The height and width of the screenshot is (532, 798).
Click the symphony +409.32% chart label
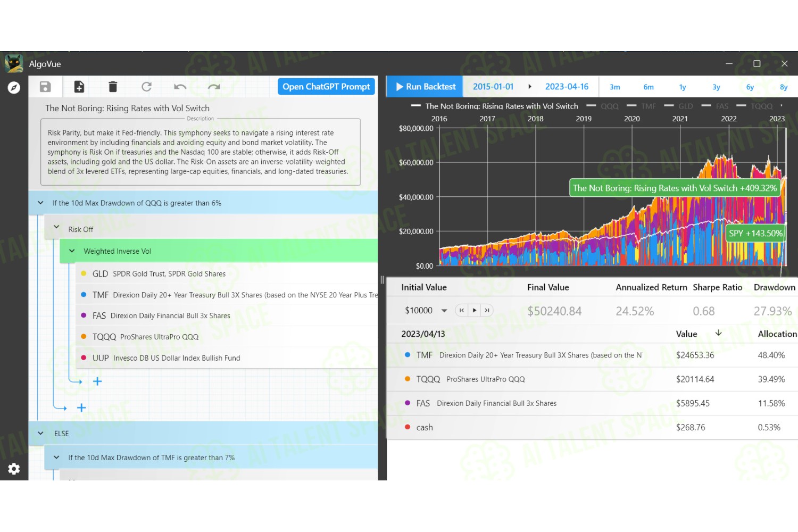(675, 188)
